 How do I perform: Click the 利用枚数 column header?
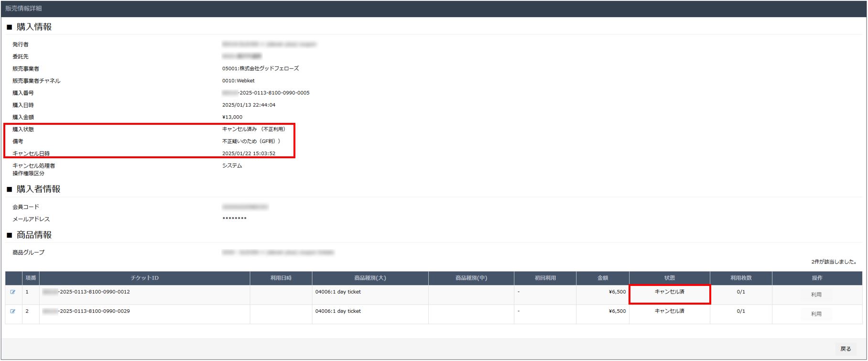point(740,278)
